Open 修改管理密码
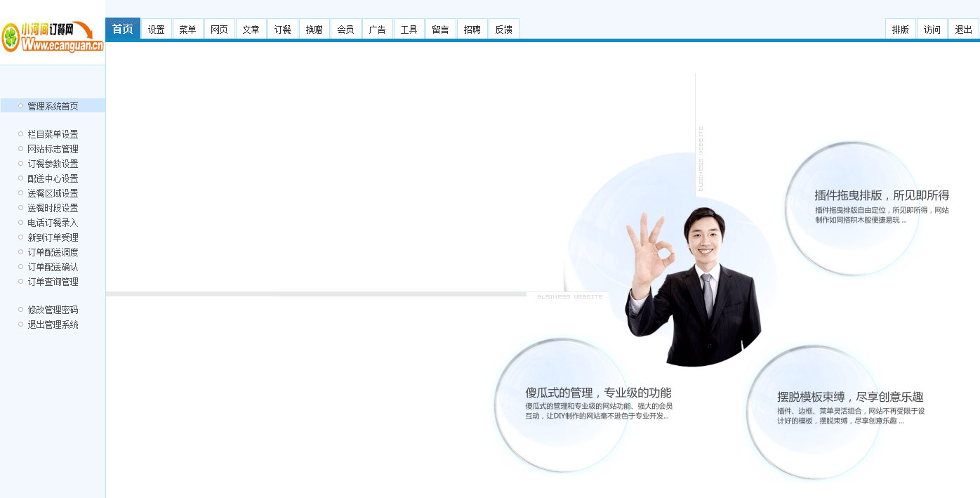980x498 pixels. click(53, 310)
